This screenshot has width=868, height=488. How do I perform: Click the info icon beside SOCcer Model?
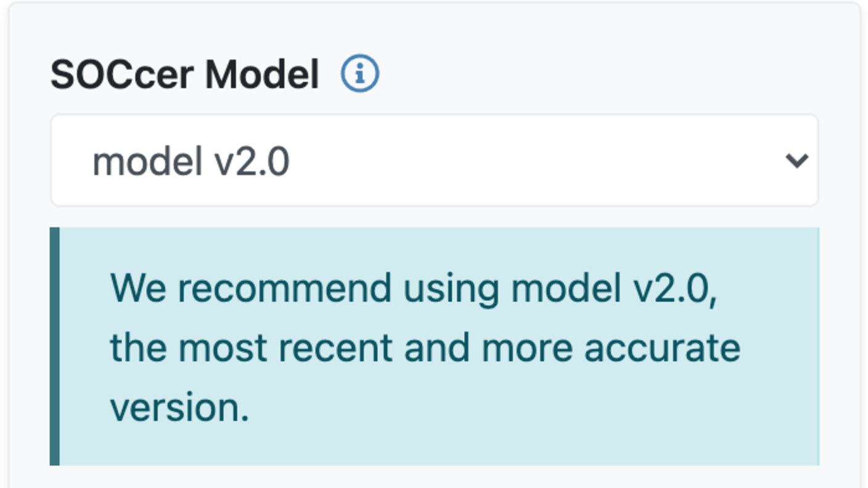coord(360,74)
